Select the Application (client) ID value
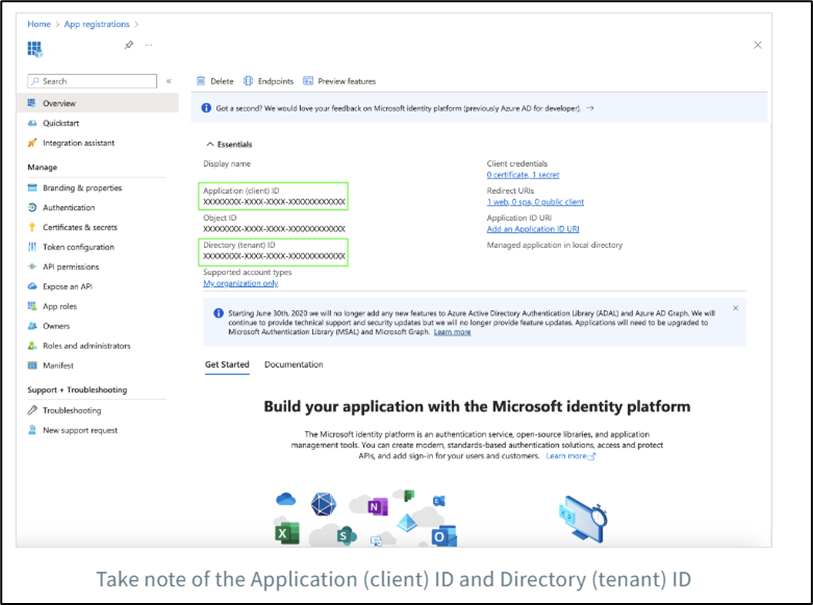 pos(274,202)
